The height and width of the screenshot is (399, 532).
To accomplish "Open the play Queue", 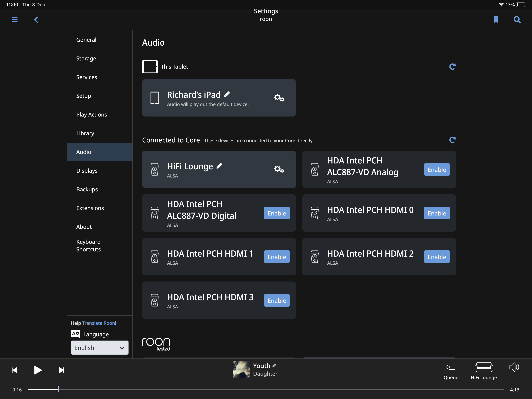I will 451,372.
